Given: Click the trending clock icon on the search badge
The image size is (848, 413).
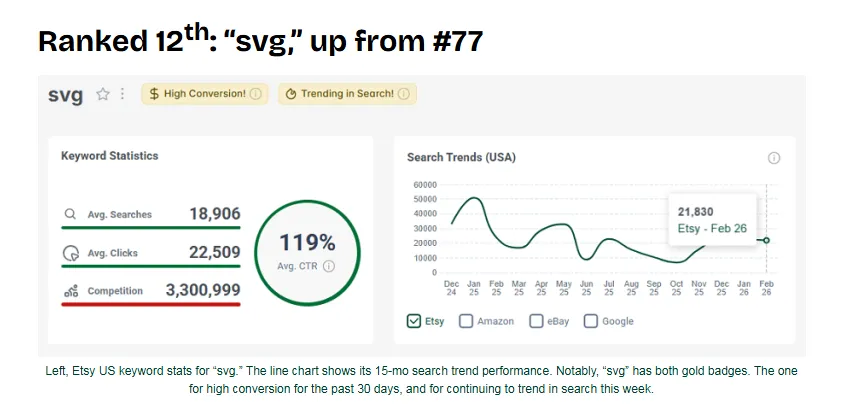Looking at the screenshot, I should tap(291, 94).
